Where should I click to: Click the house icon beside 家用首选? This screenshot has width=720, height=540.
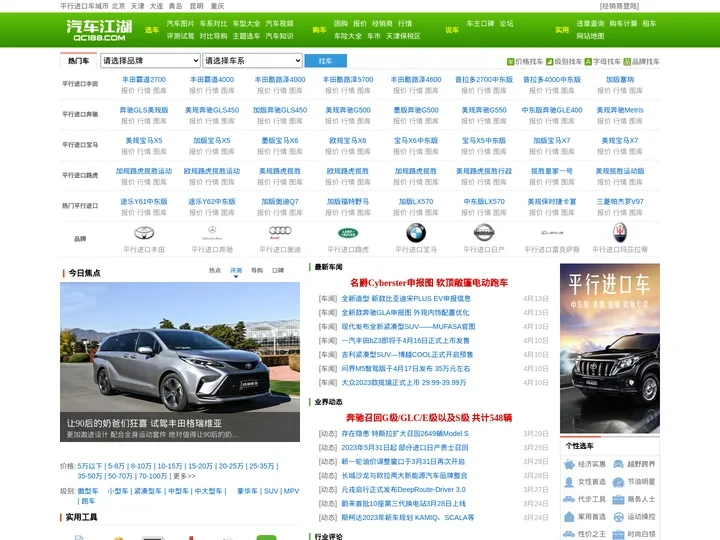(x=569, y=517)
